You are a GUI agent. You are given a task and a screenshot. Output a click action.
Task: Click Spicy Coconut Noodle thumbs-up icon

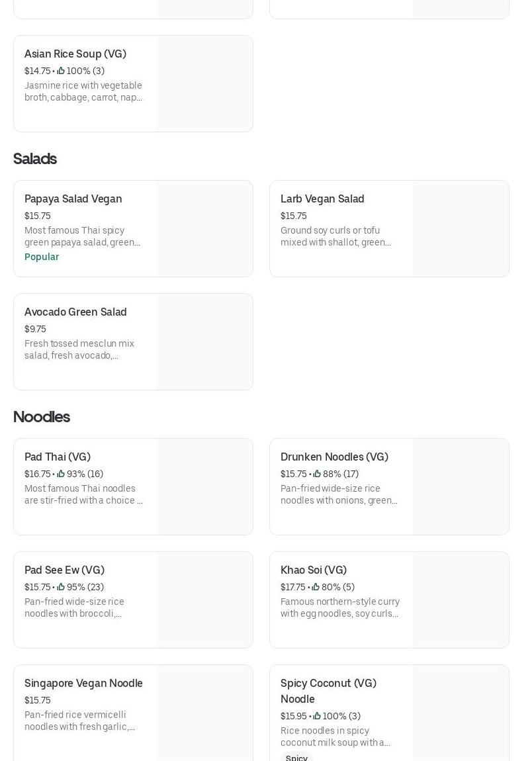click(x=317, y=716)
